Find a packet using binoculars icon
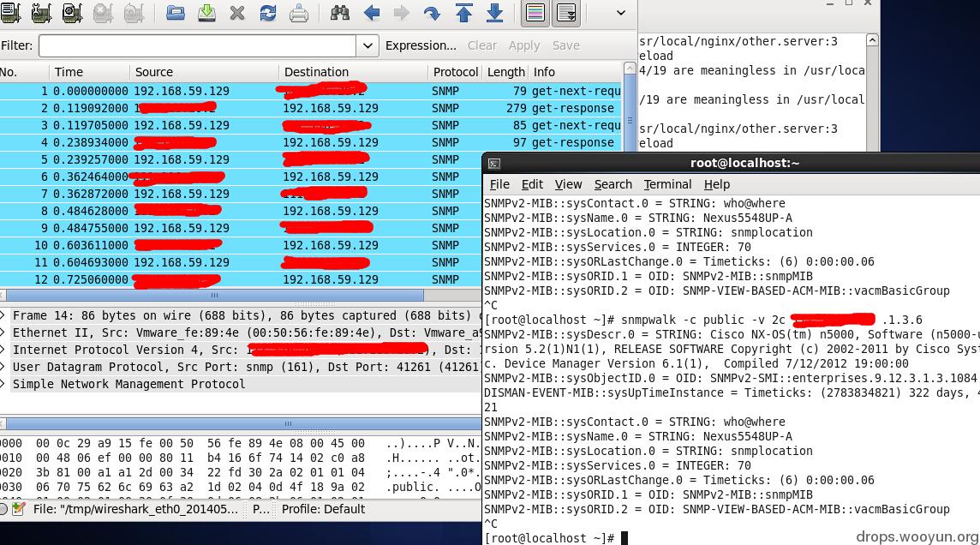 coord(340,13)
